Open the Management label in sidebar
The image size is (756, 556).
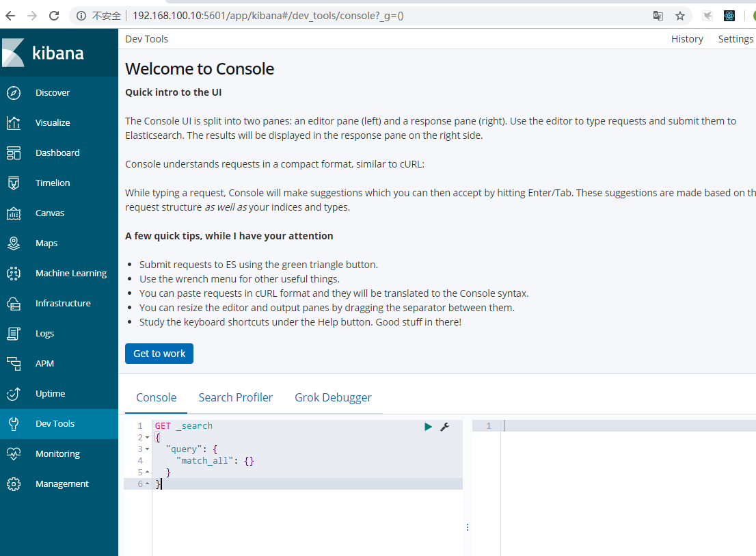point(62,484)
